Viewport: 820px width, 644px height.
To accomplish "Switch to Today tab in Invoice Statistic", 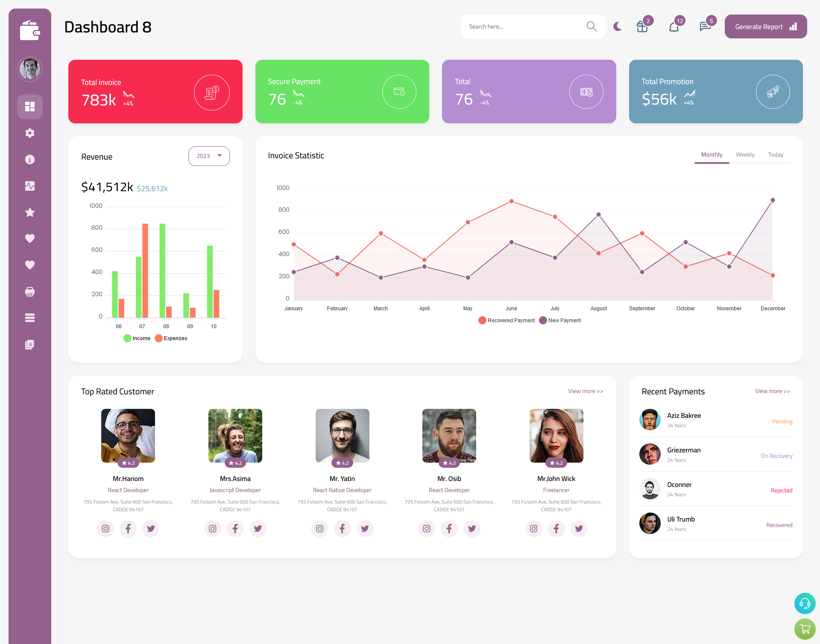I will coord(776,154).
